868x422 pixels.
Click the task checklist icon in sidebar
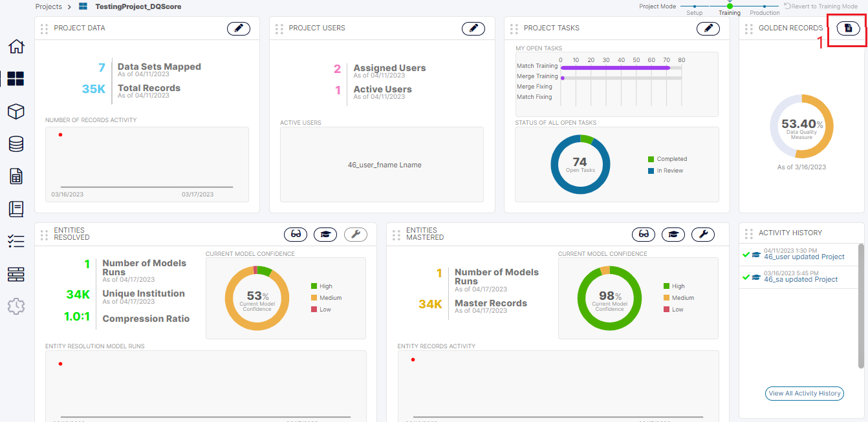pos(16,242)
